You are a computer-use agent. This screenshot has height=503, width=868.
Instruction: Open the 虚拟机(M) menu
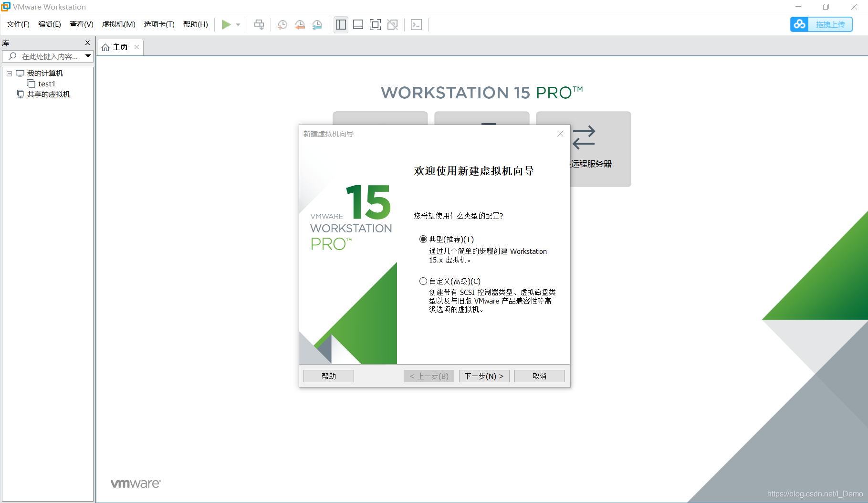click(119, 24)
